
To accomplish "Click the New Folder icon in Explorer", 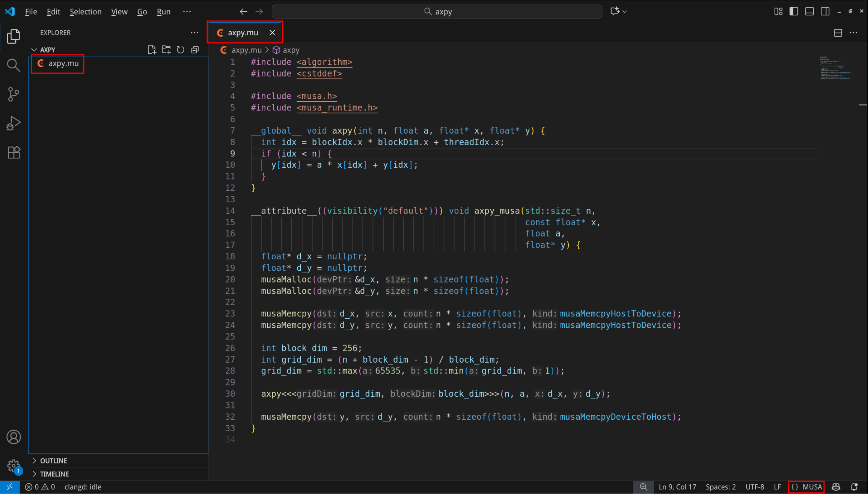I will pyautogui.click(x=166, y=50).
